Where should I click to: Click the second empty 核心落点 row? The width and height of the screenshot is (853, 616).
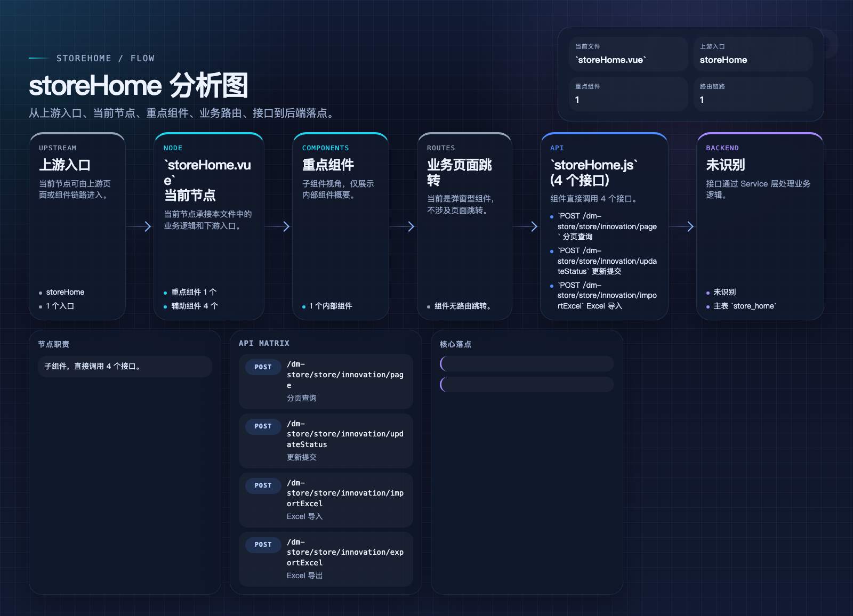(527, 384)
